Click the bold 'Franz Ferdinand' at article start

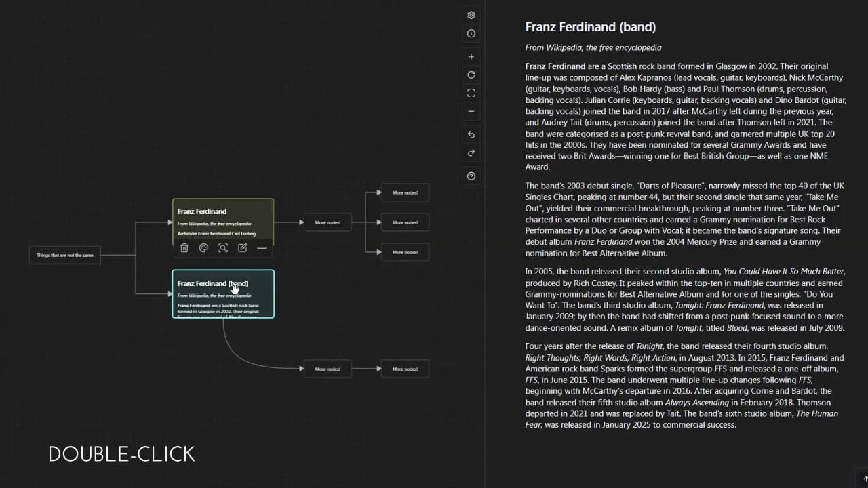555,66
